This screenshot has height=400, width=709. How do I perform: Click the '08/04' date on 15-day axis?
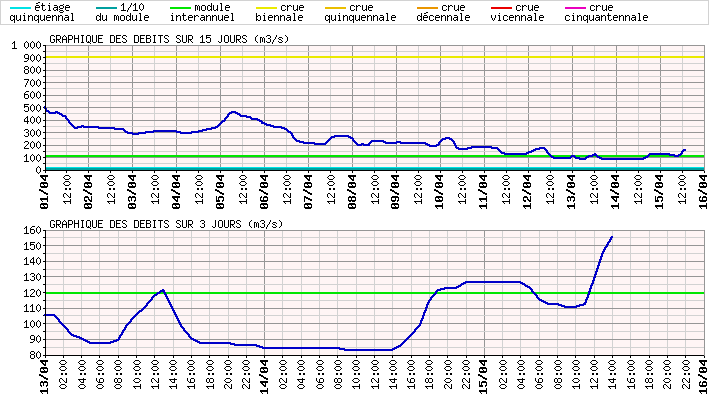[352, 192]
